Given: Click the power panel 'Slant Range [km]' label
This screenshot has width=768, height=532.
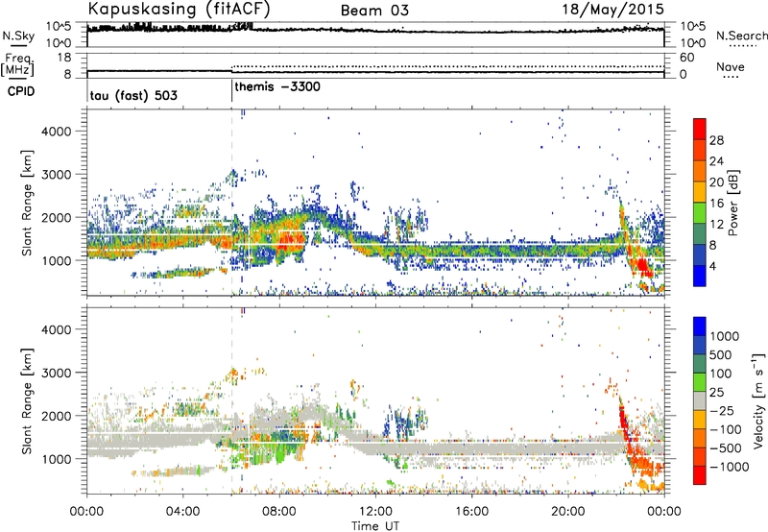Looking at the screenshot, I should (x=27, y=203).
